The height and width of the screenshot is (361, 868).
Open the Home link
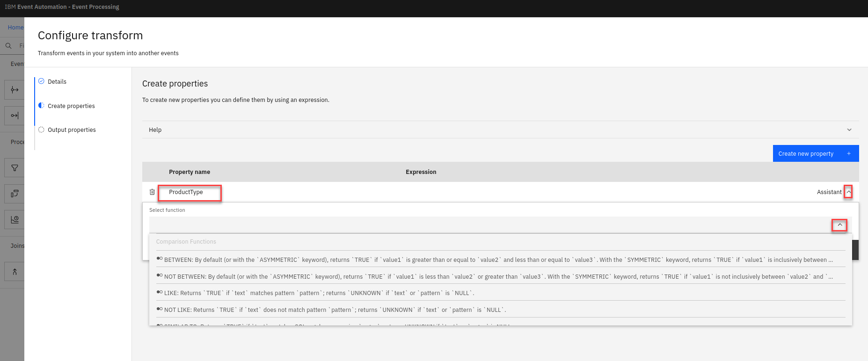point(15,28)
